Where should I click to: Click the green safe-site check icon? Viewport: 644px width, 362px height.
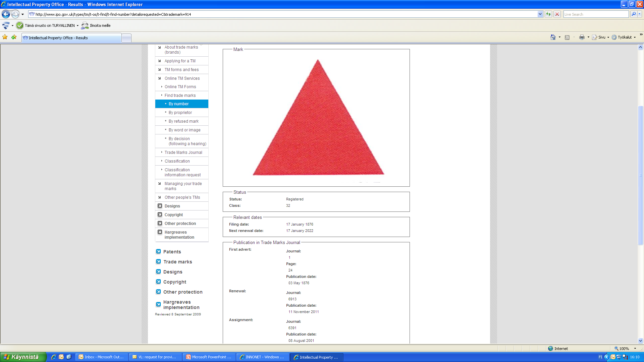20,25
